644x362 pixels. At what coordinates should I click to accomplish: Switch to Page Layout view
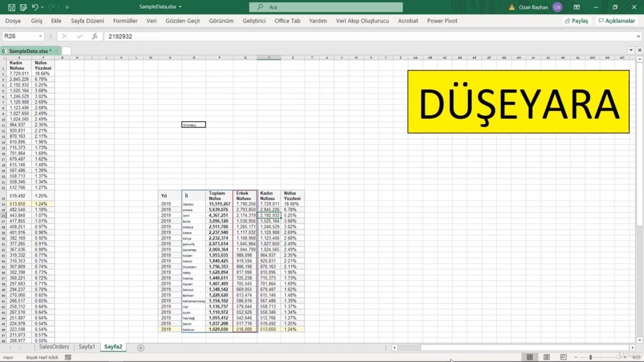547,357
